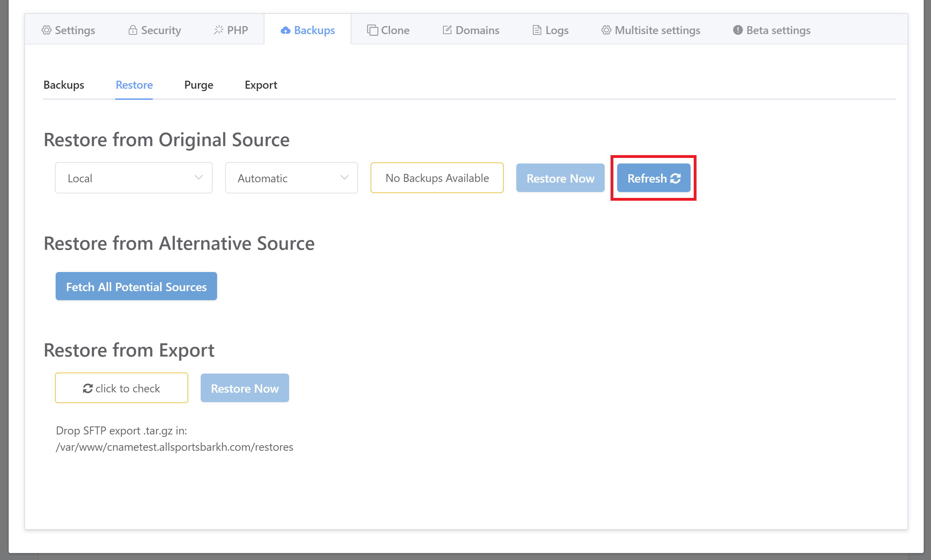
Task: Open the Export sub-tab
Action: [x=261, y=85]
